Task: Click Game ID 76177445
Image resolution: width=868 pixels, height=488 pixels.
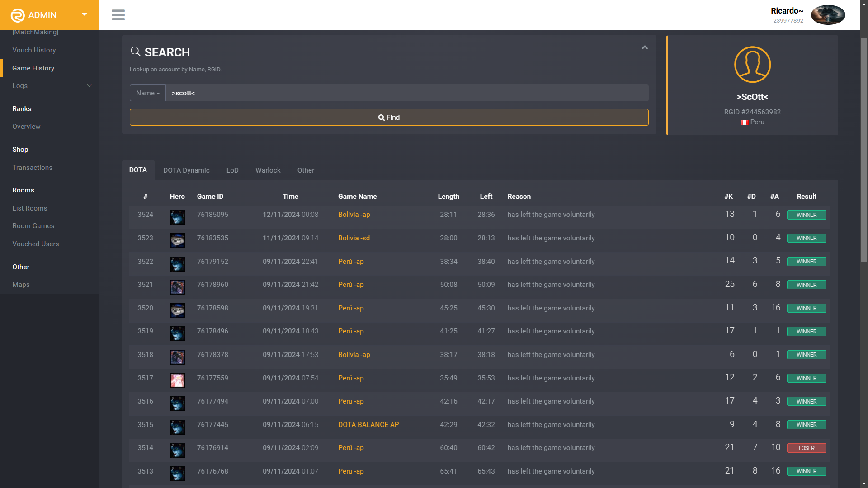Action: coord(212,425)
